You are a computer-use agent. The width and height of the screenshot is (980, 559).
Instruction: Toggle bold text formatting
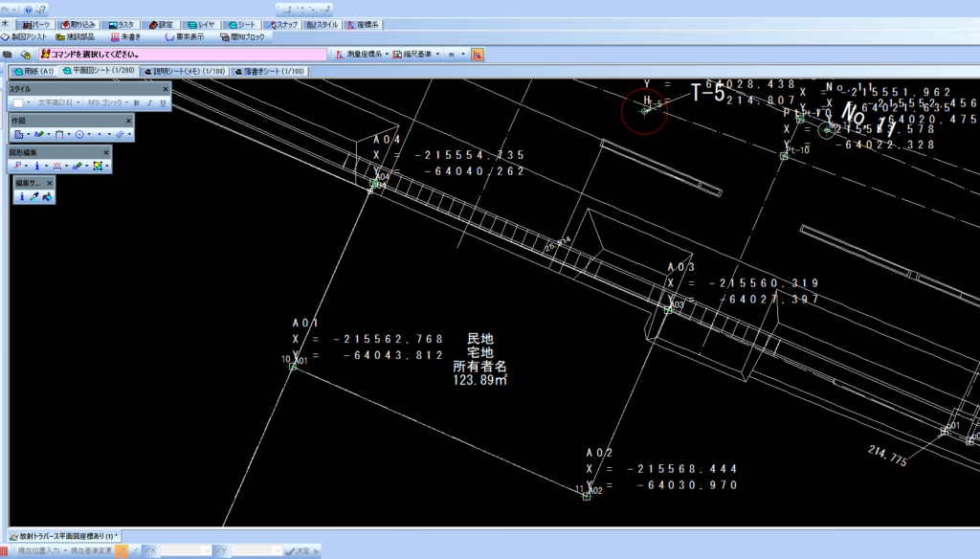(136, 102)
